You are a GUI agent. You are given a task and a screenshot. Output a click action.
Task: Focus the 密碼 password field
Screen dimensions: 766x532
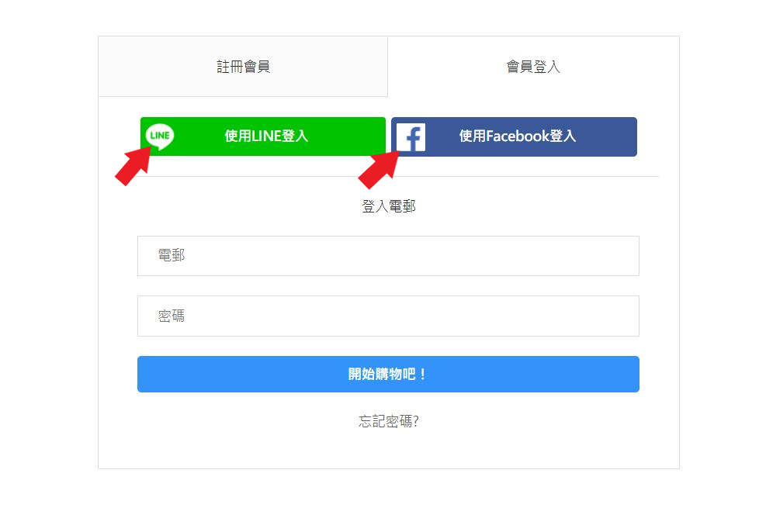pos(388,316)
